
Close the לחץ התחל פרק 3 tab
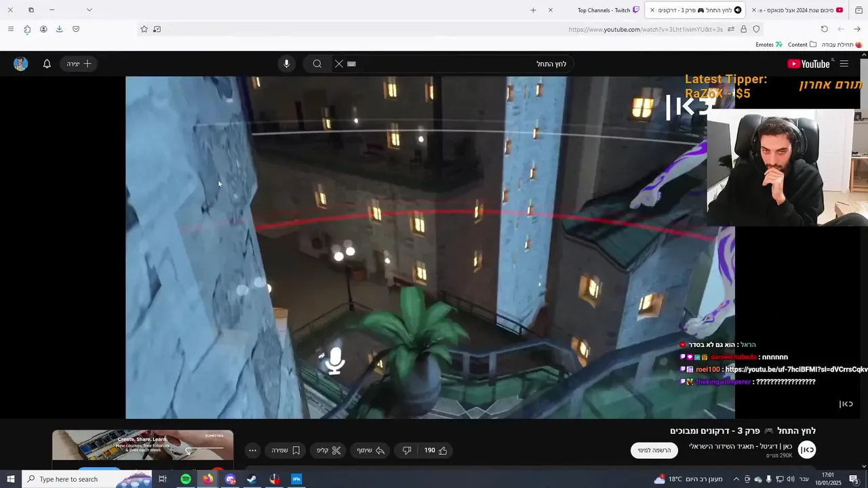(x=652, y=10)
